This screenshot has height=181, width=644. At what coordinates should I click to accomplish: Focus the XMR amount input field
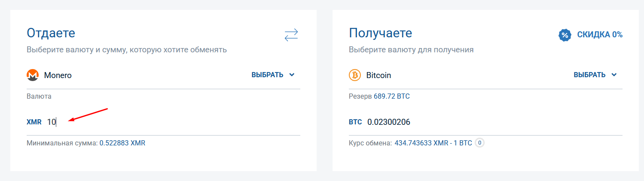coord(172,122)
